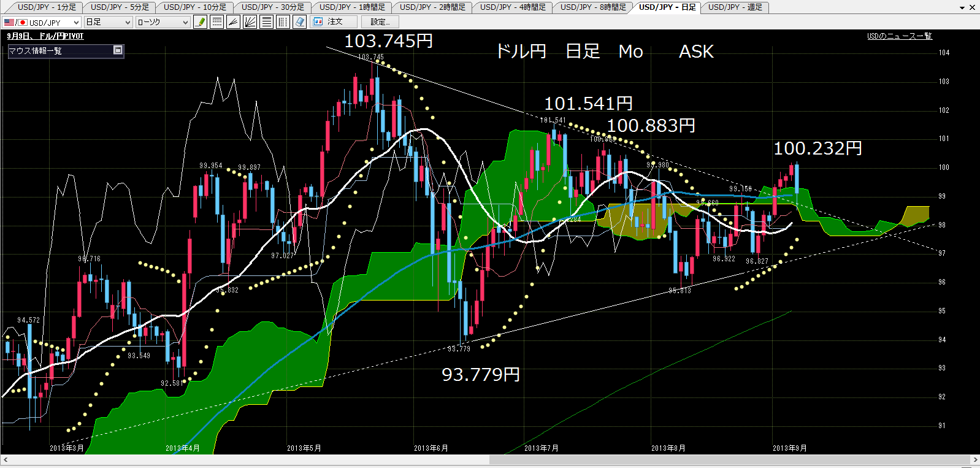Switch to USD/JPY - 週足 tab

(x=735, y=7)
